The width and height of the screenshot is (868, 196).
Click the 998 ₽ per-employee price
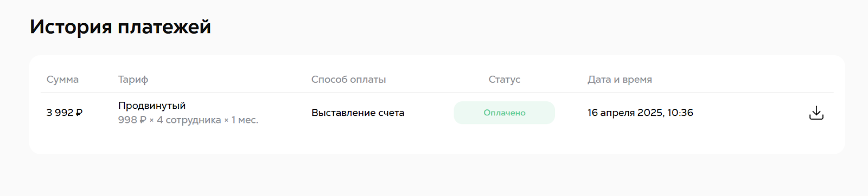(x=132, y=120)
